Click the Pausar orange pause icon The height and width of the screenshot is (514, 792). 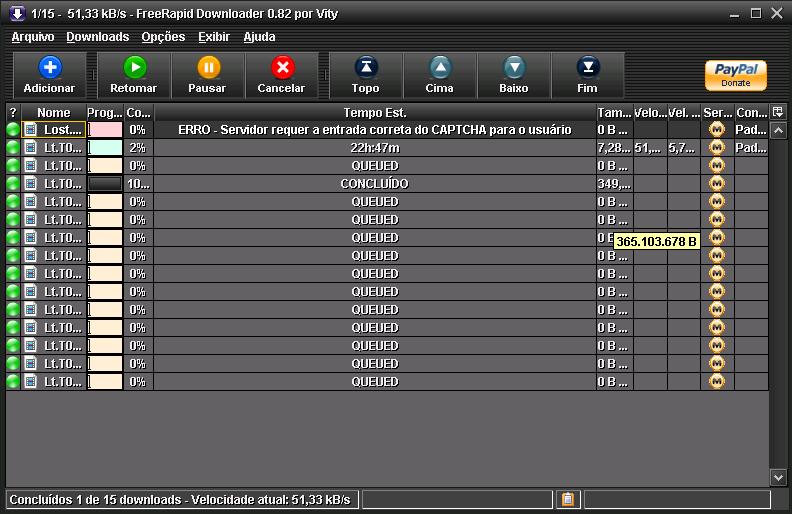(207, 68)
